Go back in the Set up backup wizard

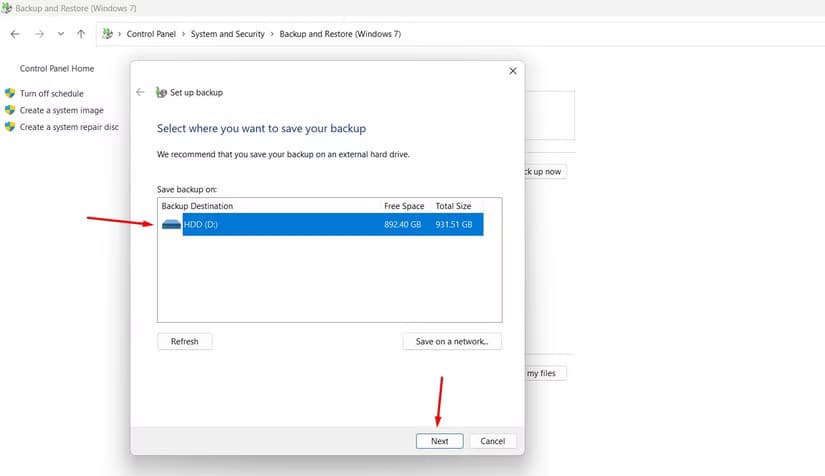point(140,92)
